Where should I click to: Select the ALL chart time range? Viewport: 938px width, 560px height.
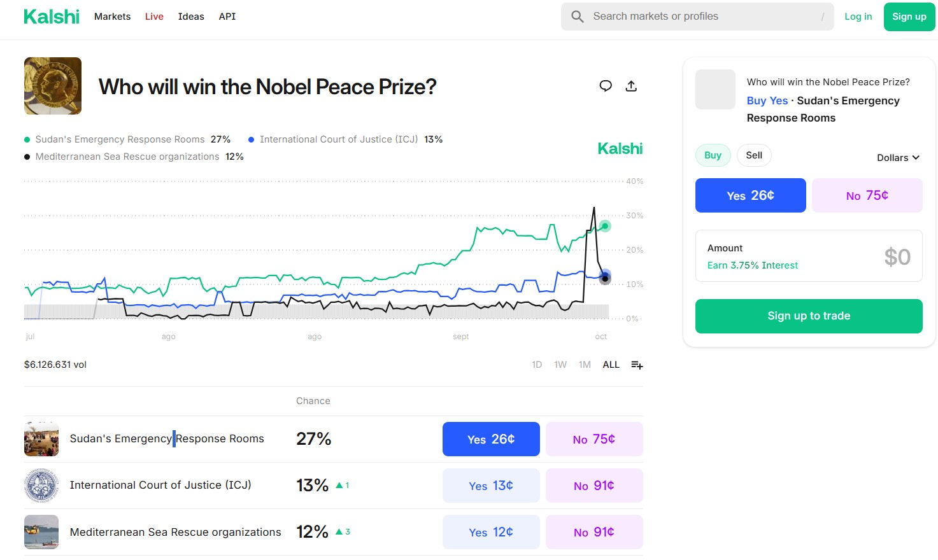(x=611, y=365)
